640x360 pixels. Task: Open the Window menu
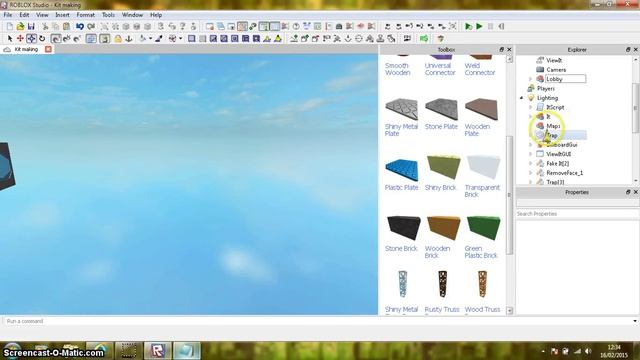coord(132,15)
